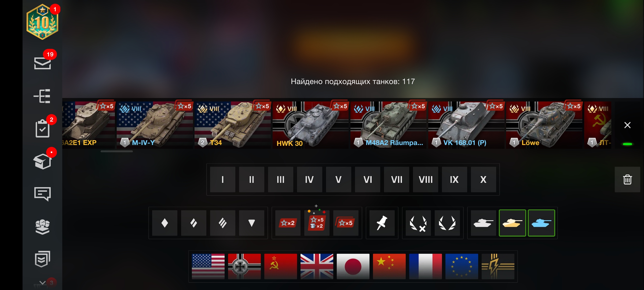Open the clan helmets icon
The image size is (644, 290).
click(x=42, y=227)
